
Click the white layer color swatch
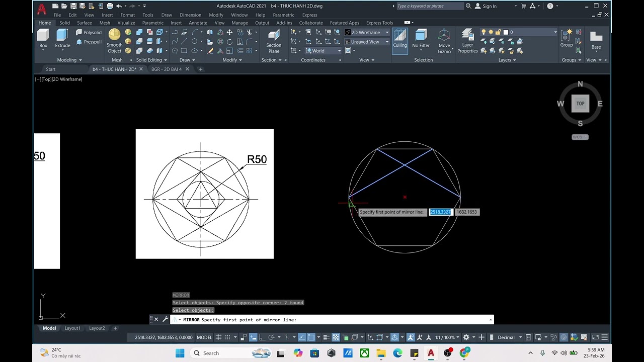(x=506, y=32)
